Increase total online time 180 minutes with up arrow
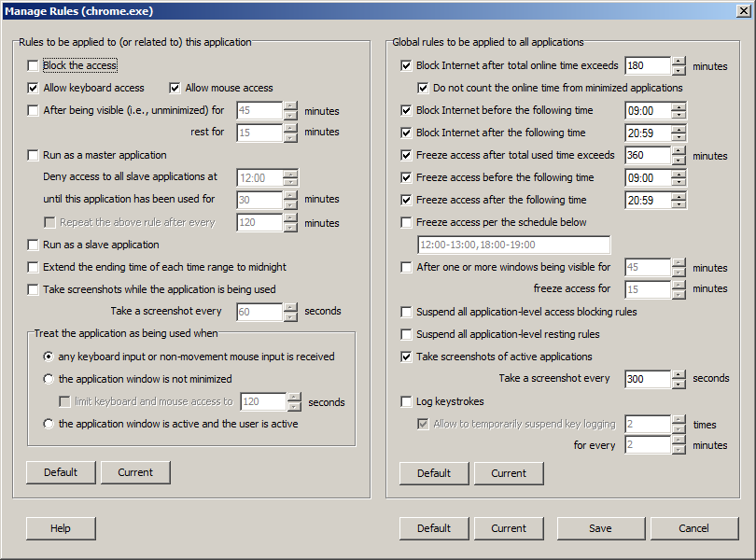Viewport: 756px width, 560px height. [x=679, y=62]
